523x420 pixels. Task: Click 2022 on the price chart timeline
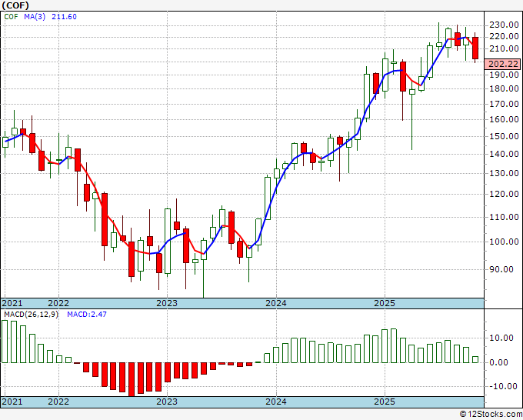point(58,303)
